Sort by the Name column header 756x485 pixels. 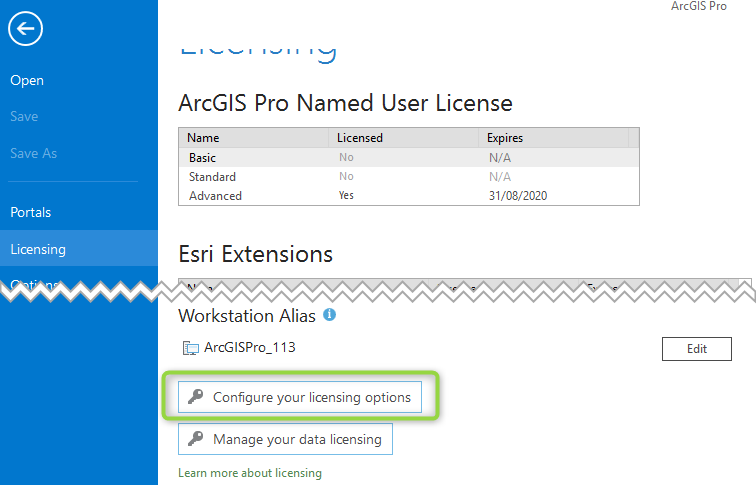point(254,138)
